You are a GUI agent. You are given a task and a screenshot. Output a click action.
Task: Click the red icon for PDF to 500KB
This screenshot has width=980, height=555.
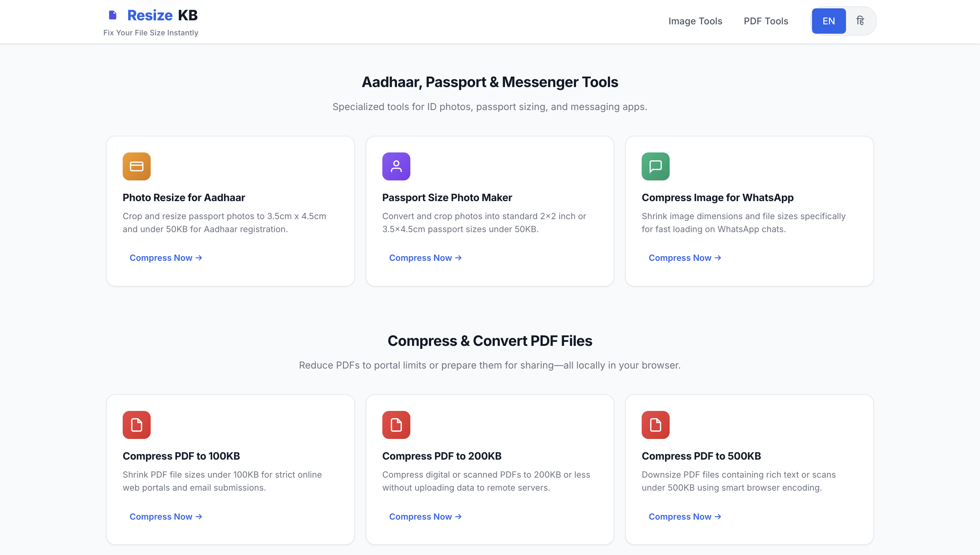pyautogui.click(x=655, y=425)
